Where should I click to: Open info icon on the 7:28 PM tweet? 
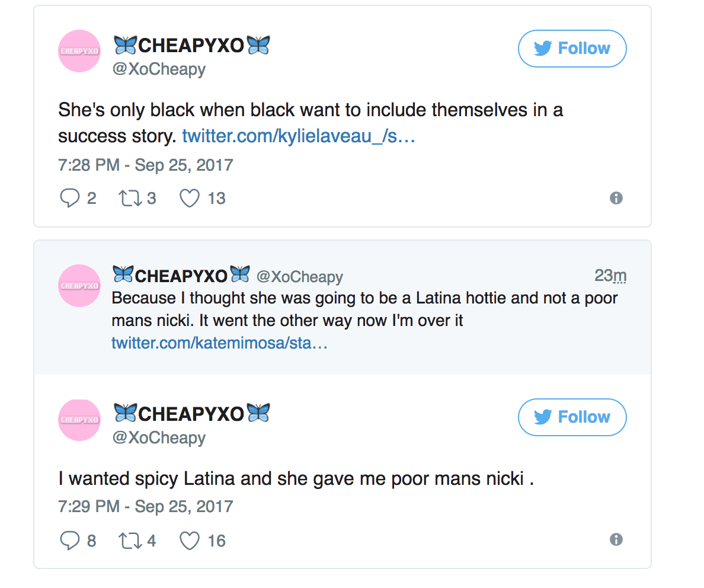pyautogui.click(x=616, y=198)
